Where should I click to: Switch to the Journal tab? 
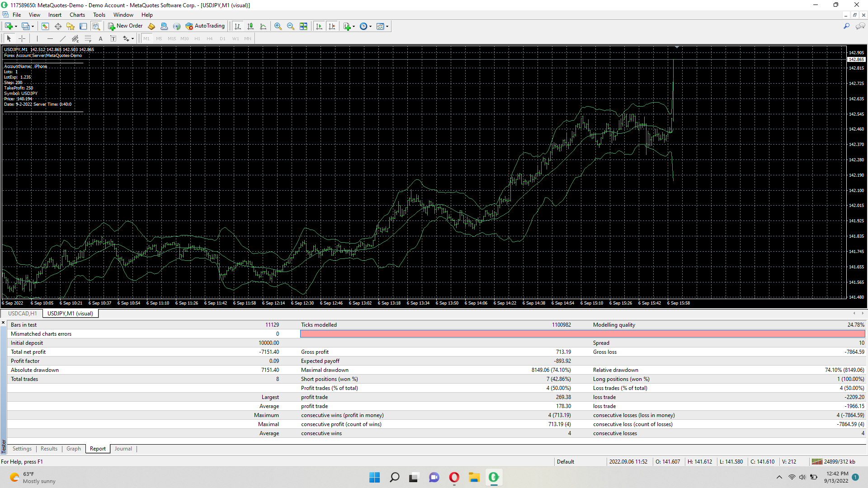click(x=123, y=449)
